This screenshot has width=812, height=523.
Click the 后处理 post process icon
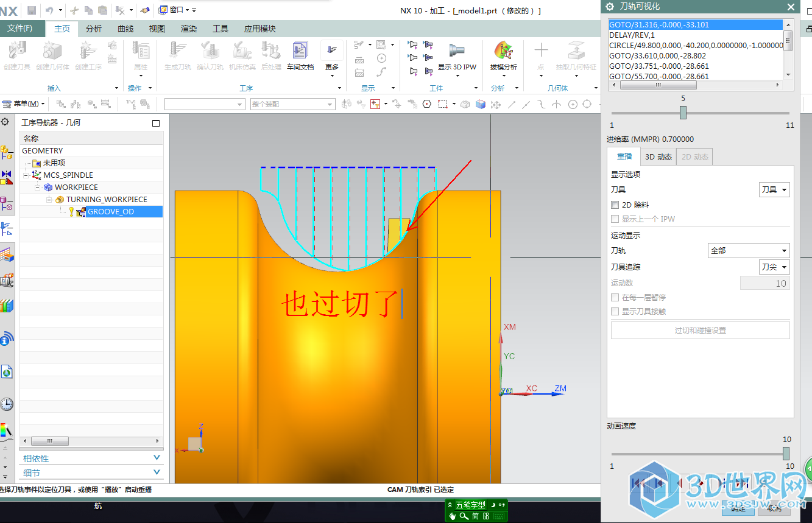click(x=271, y=56)
